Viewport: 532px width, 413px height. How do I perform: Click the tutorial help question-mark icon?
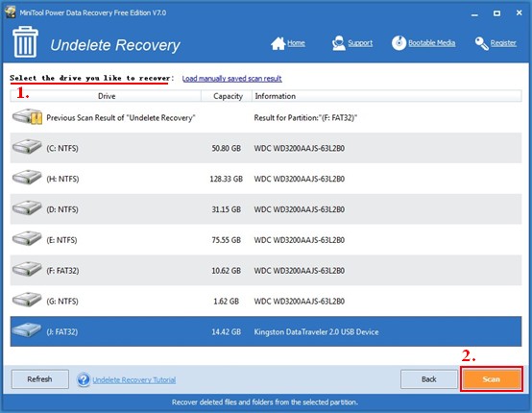[x=84, y=379]
